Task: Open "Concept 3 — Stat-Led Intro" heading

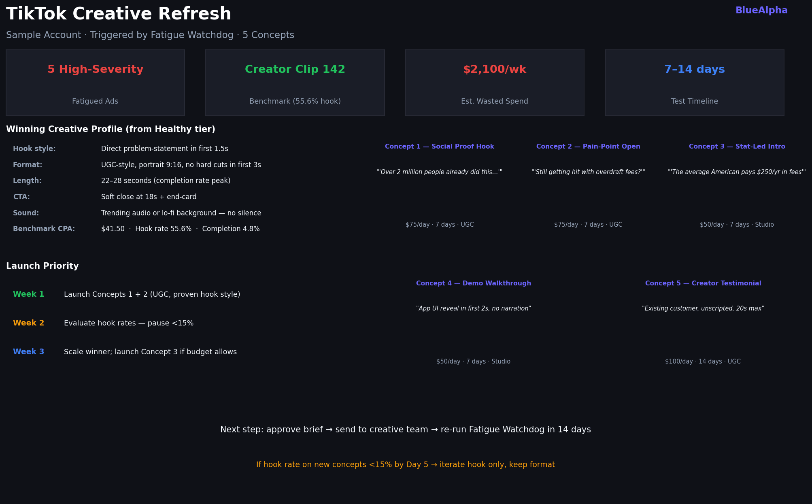Action: (x=737, y=147)
